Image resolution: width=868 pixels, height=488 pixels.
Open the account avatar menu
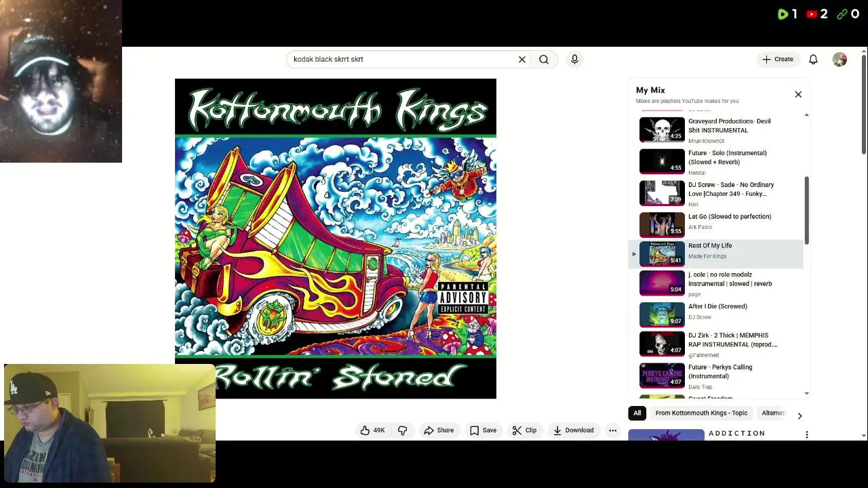coord(840,60)
